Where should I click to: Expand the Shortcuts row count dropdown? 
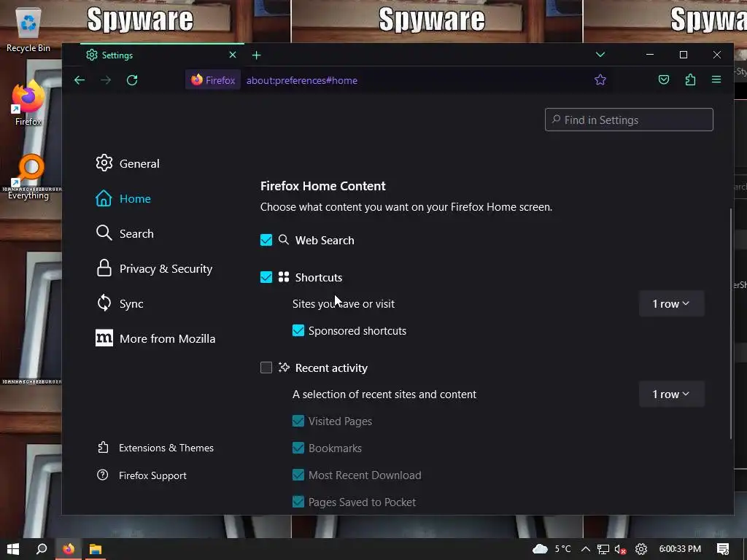pos(671,304)
